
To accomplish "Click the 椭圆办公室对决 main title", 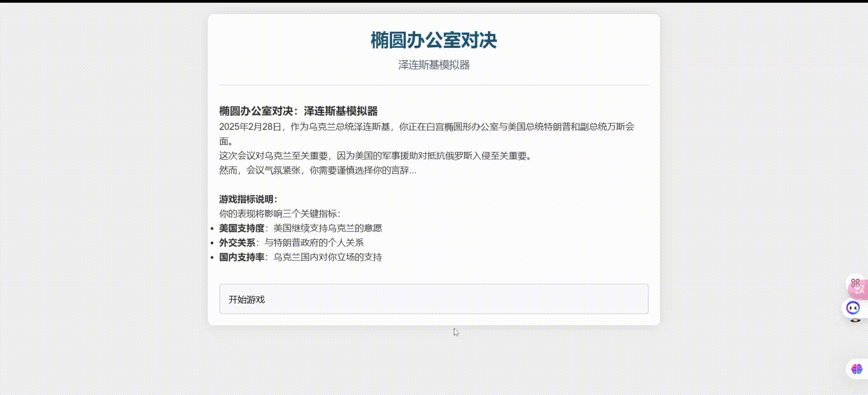I will pyautogui.click(x=434, y=40).
